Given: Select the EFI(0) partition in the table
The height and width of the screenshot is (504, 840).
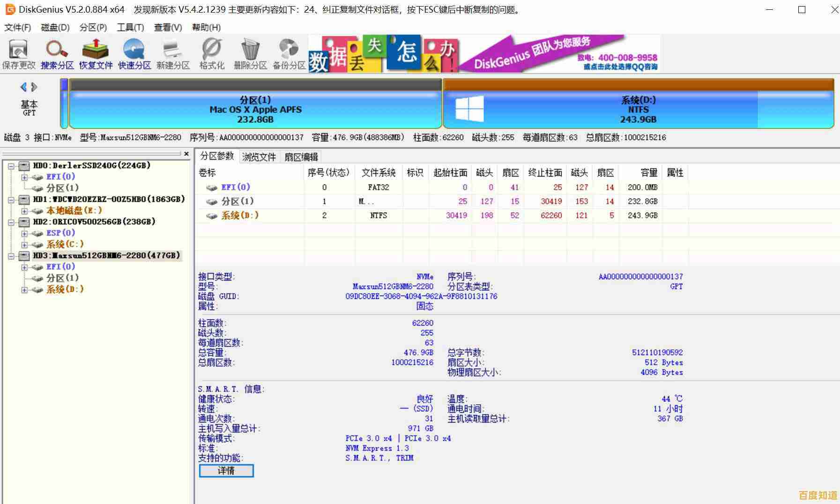Looking at the screenshot, I should (236, 187).
